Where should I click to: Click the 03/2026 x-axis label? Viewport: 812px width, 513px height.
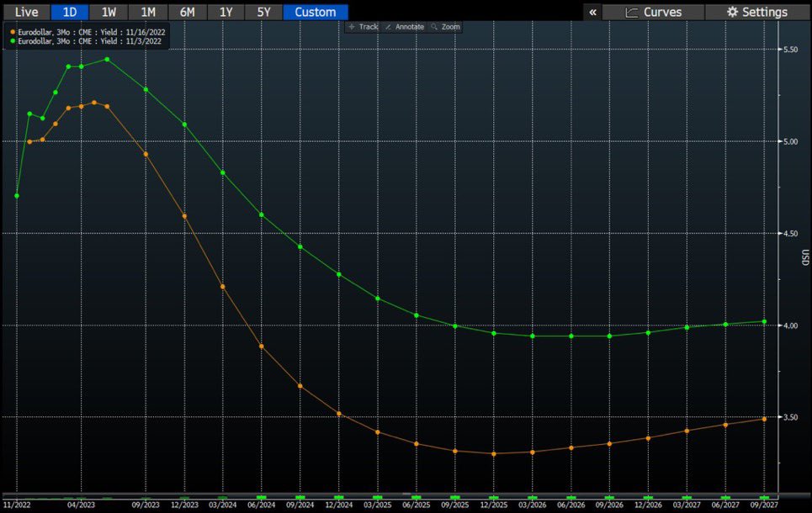coord(533,505)
